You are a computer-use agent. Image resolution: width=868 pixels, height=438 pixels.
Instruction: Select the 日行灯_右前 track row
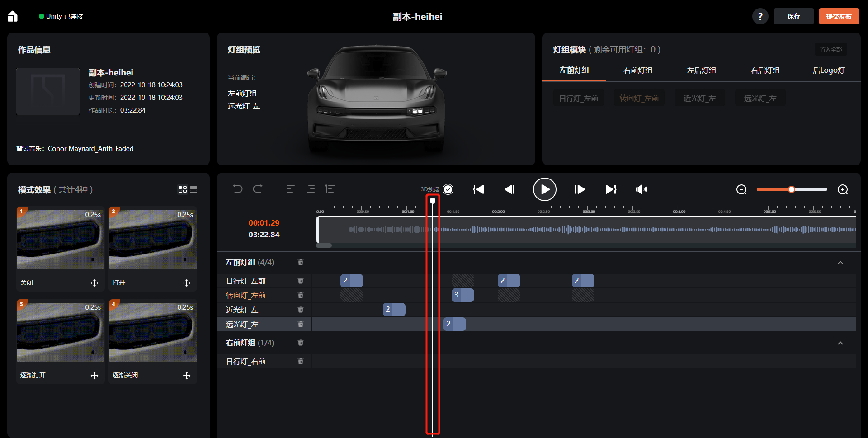coord(537,361)
